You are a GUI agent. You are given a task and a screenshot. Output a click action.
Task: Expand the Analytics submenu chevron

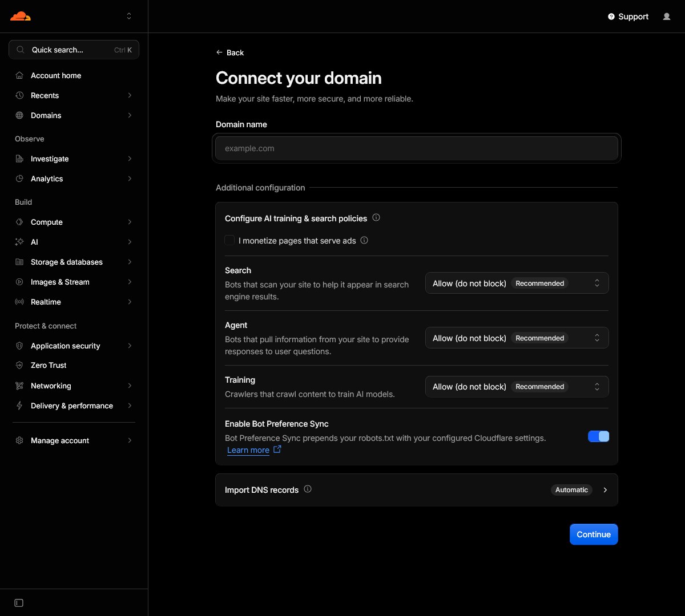pos(130,179)
